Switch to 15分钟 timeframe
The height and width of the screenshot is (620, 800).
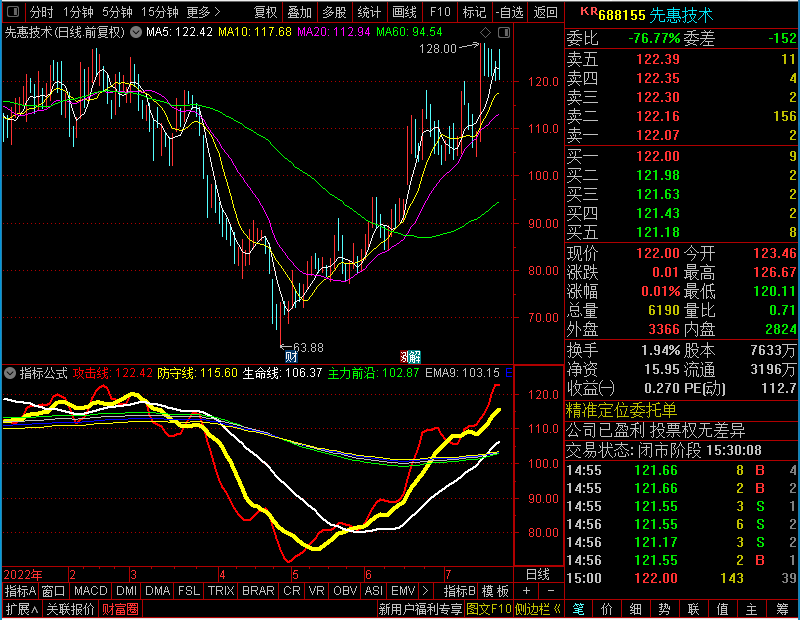pos(160,12)
